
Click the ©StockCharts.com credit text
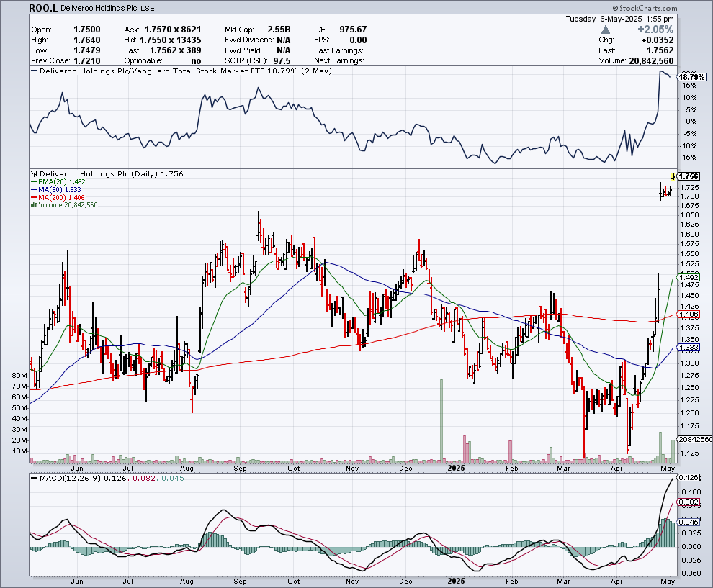pos(645,8)
